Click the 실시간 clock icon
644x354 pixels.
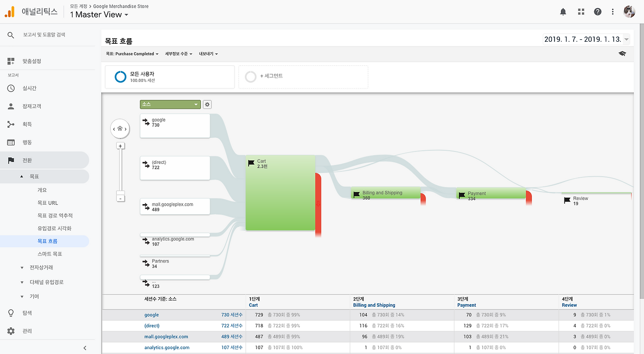(x=11, y=88)
